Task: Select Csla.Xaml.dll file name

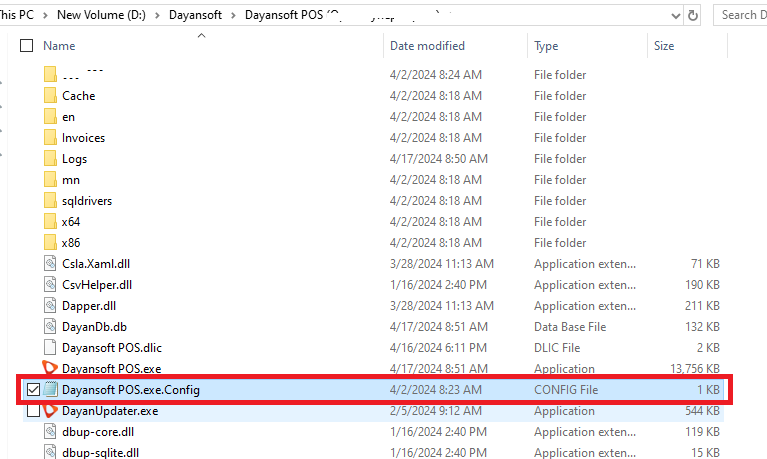Action: tap(96, 264)
